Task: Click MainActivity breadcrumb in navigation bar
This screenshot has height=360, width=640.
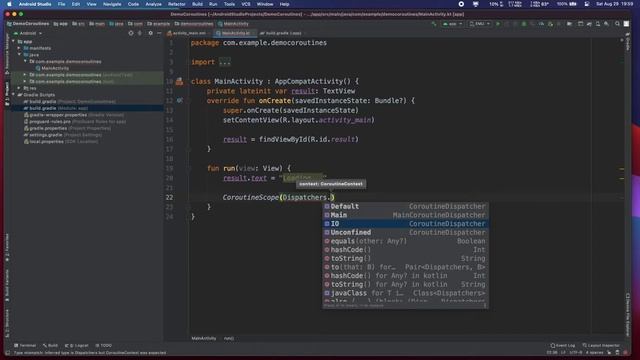Action: (x=233, y=24)
